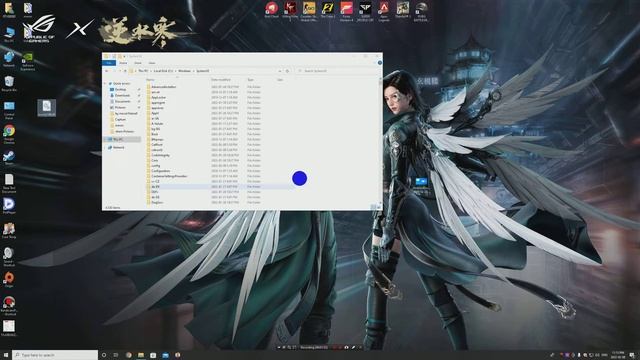Launch Google Chrome from desktop

pyautogui.click(x=9, y=134)
